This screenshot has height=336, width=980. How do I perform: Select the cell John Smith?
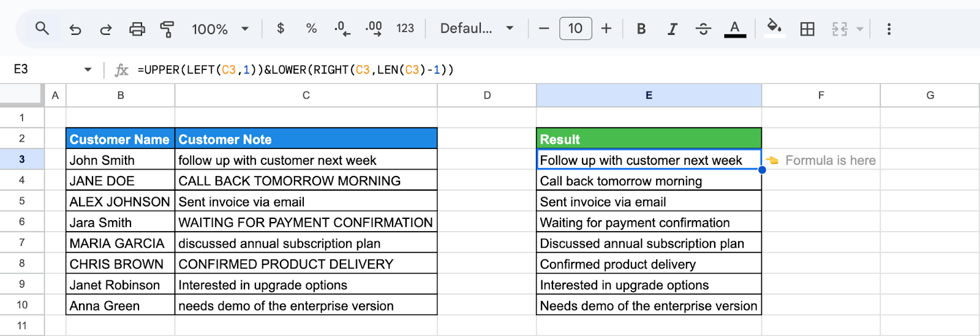(x=121, y=160)
